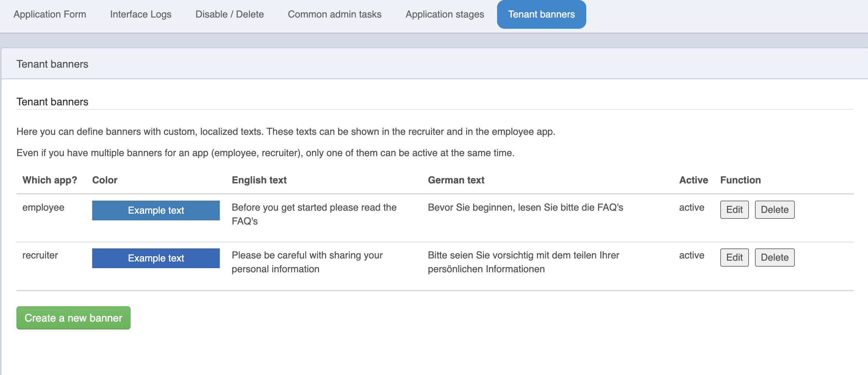The image size is (868, 375).
Task: Click the recruiter row's active status
Action: click(x=691, y=255)
